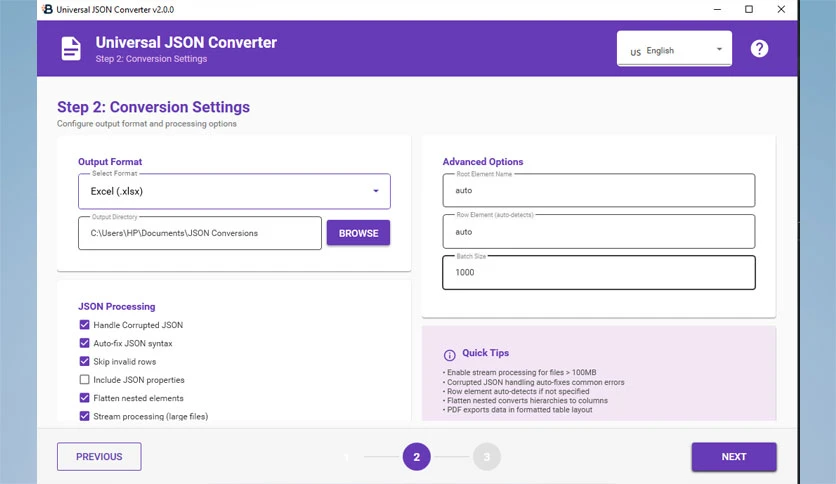Toggle Stream processing (large files) checkbox
Image resolution: width=836 pixels, height=484 pixels.
[84, 416]
